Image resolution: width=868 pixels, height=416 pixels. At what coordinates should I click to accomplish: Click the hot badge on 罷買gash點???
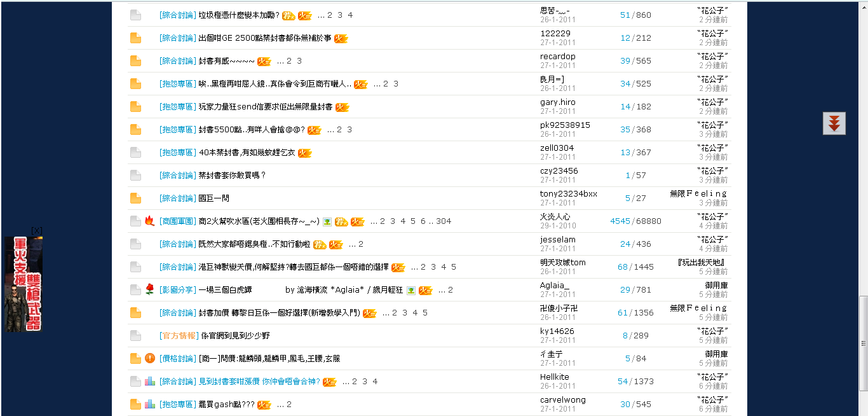coord(264,405)
